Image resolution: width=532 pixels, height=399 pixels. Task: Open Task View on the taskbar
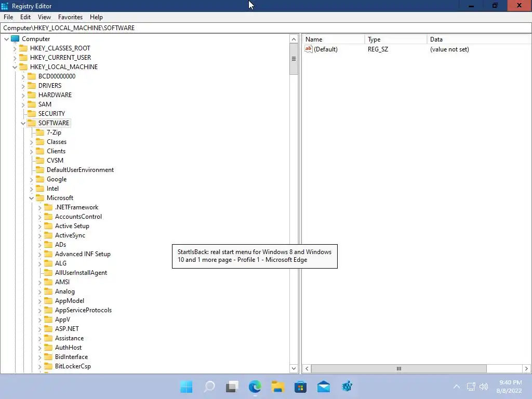click(232, 387)
